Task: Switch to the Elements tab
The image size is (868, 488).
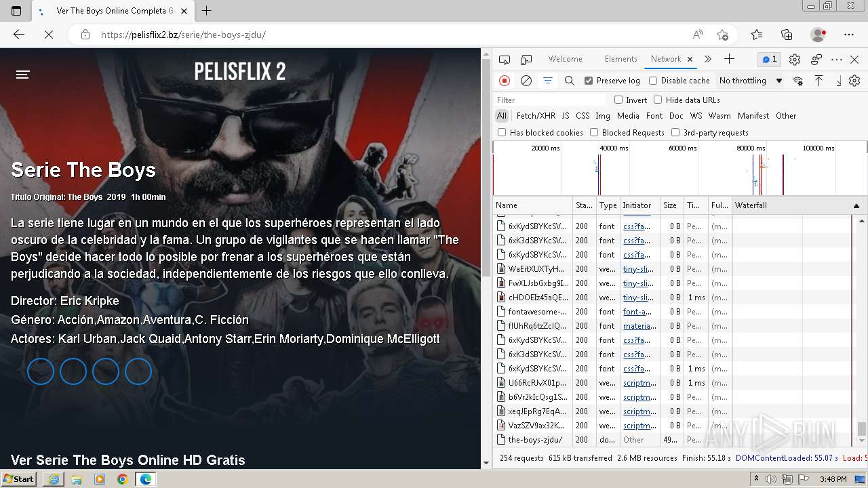Action: [x=621, y=60]
